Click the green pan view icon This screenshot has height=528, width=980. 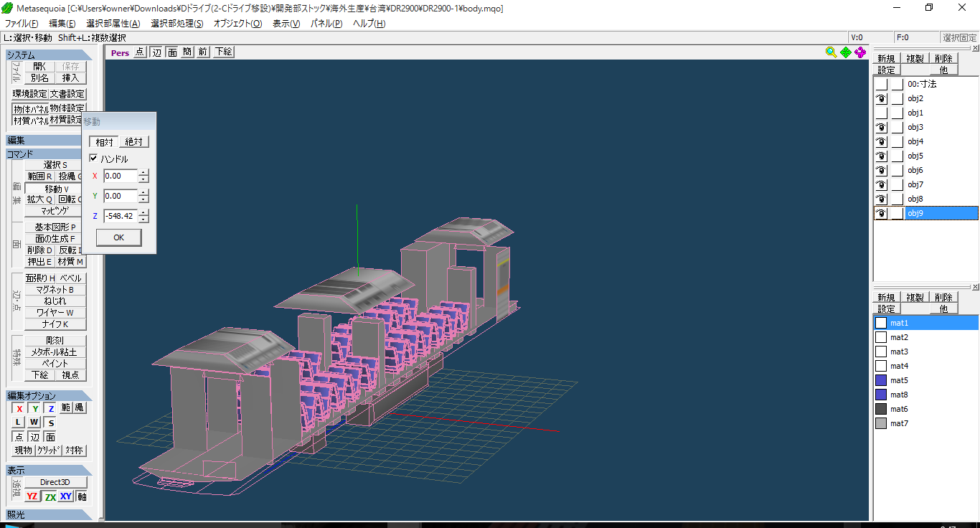[846, 52]
